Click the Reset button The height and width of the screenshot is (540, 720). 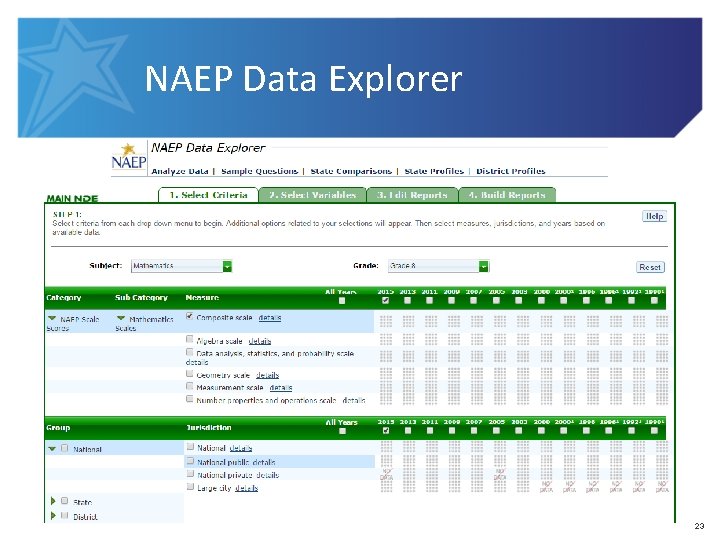point(650,267)
